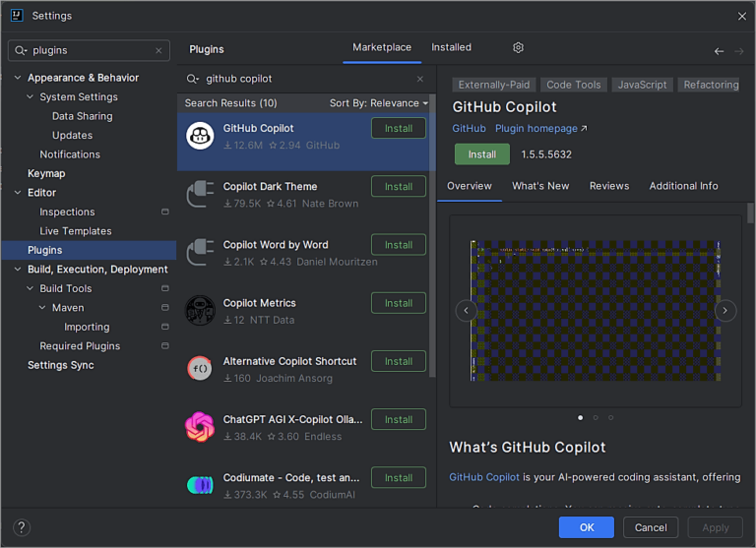The height and width of the screenshot is (548, 756).
Task: Focus the plugins settings search field
Action: tap(89, 50)
